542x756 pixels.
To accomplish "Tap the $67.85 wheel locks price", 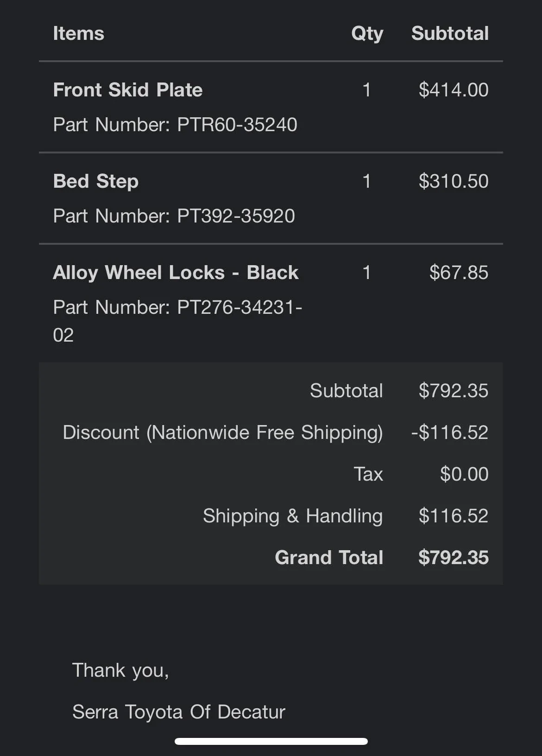I will click(459, 273).
